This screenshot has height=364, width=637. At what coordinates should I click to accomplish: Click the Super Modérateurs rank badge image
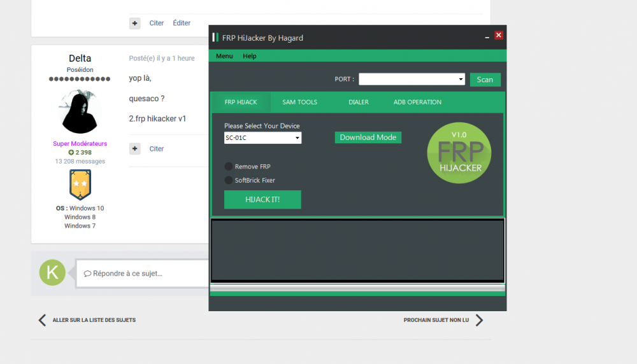point(80,185)
